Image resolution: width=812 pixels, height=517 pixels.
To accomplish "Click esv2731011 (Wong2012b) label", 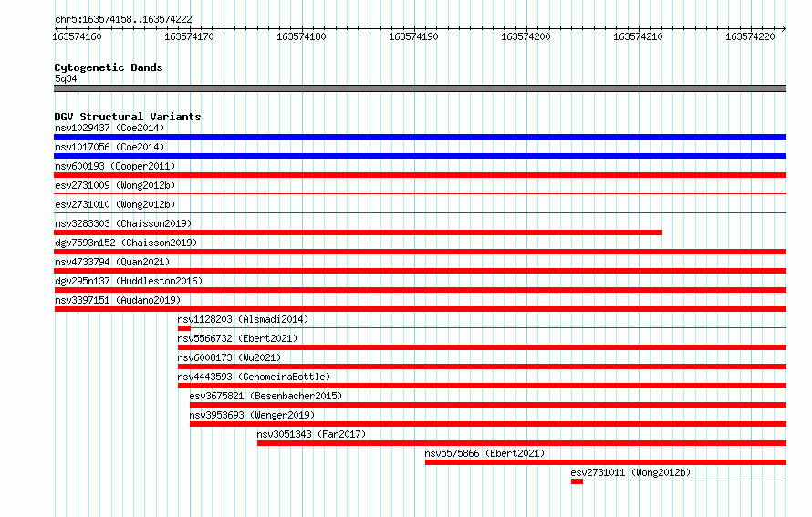I will tap(630, 472).
